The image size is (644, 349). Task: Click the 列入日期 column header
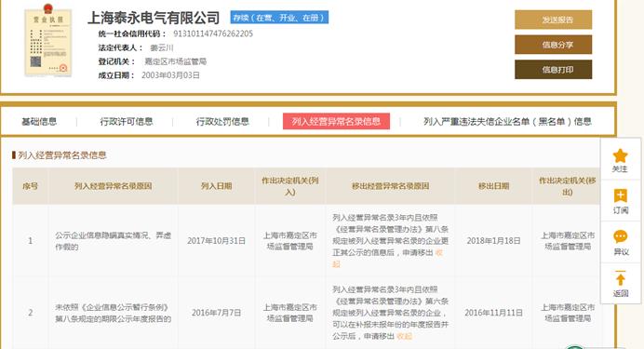(217, 186)
